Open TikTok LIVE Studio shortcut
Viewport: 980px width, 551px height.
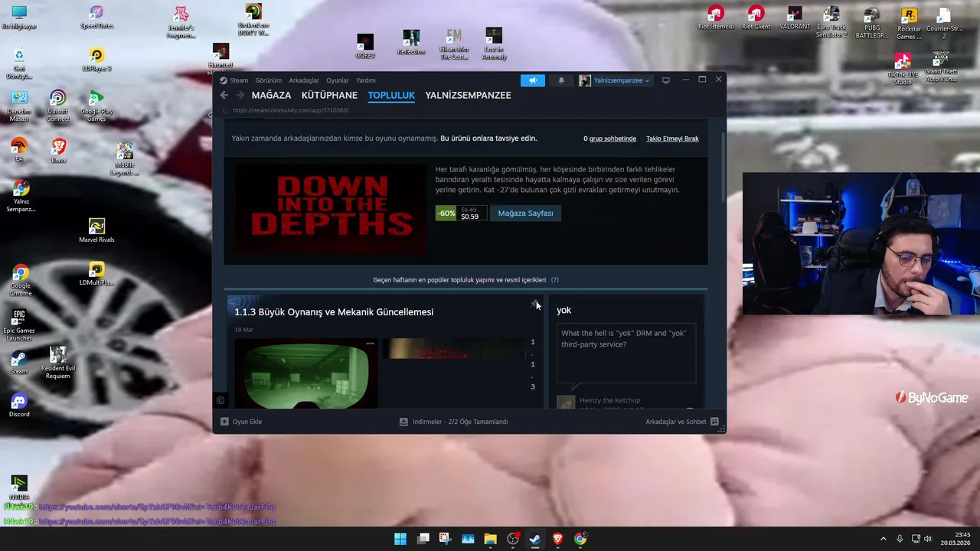click(x=903, y=69)
